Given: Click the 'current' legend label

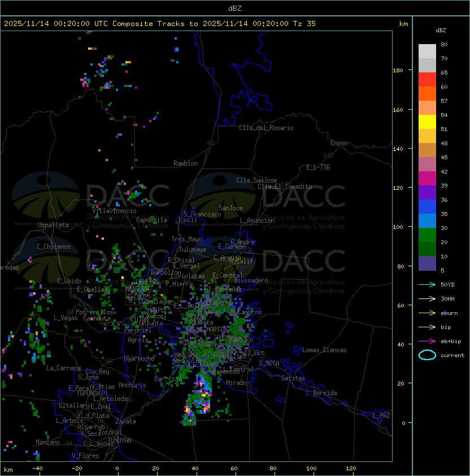Looking at the screenshot, I should click(x=452, y=356).
